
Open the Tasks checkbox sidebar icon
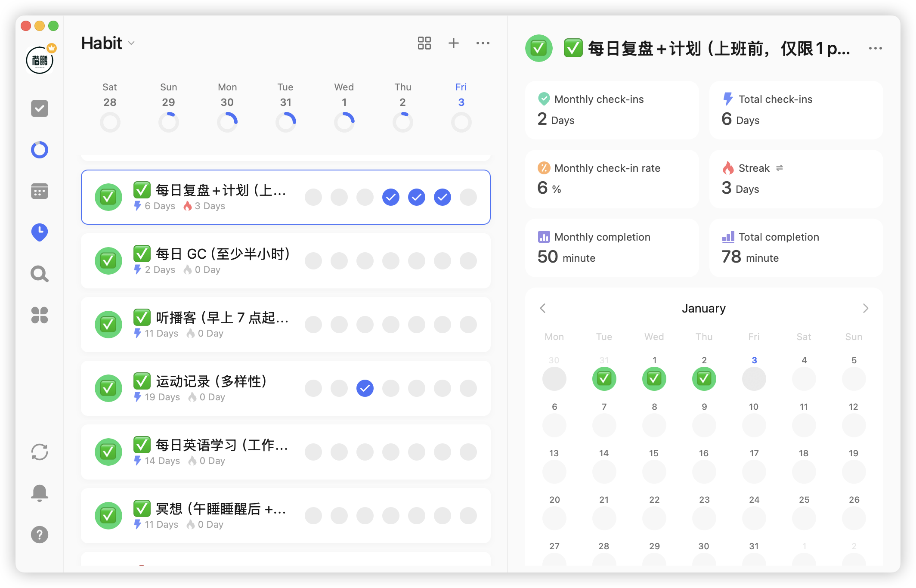coord(40,108)
